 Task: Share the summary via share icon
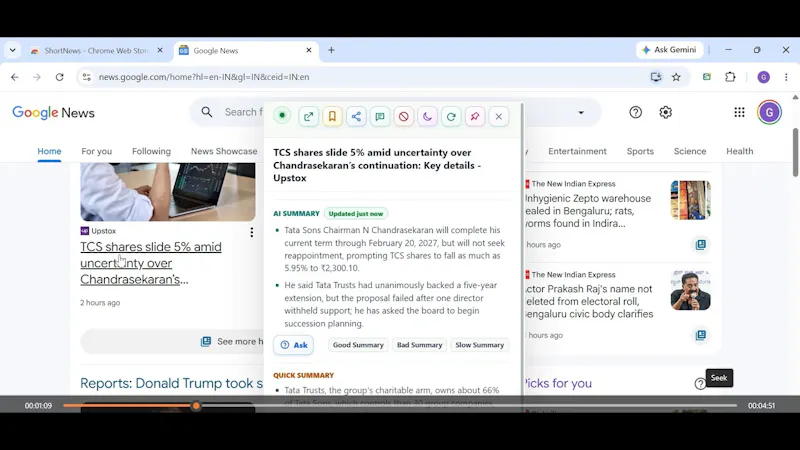[356, 117]
